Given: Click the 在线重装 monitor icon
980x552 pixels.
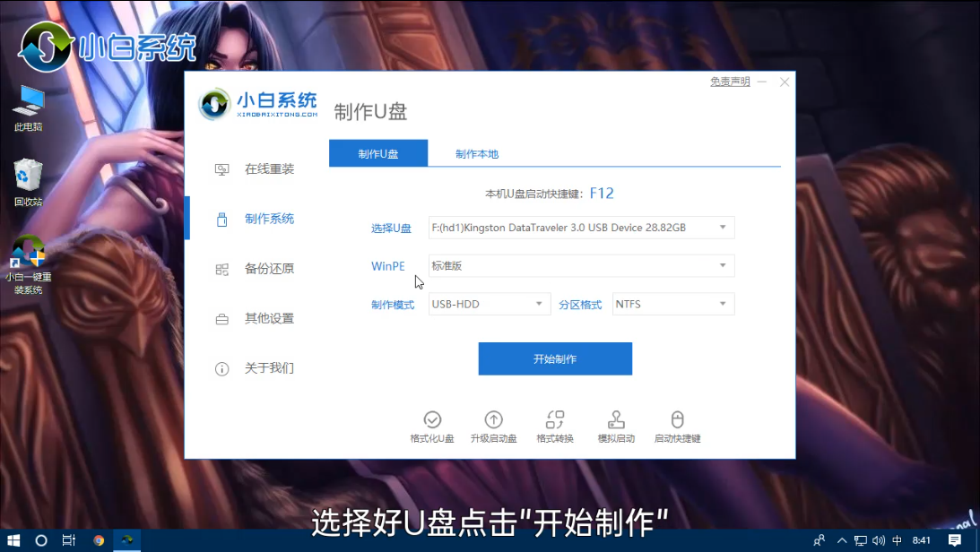Looking at the screenshot, I should pos(221,169).
